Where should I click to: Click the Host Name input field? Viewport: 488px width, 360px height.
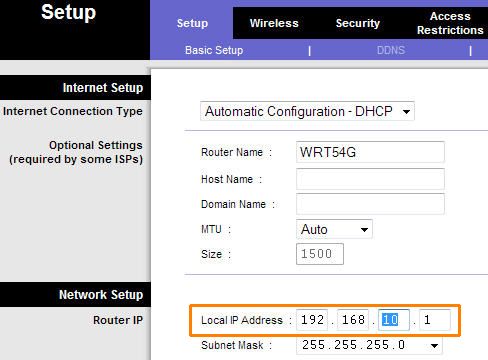(370, 179)
